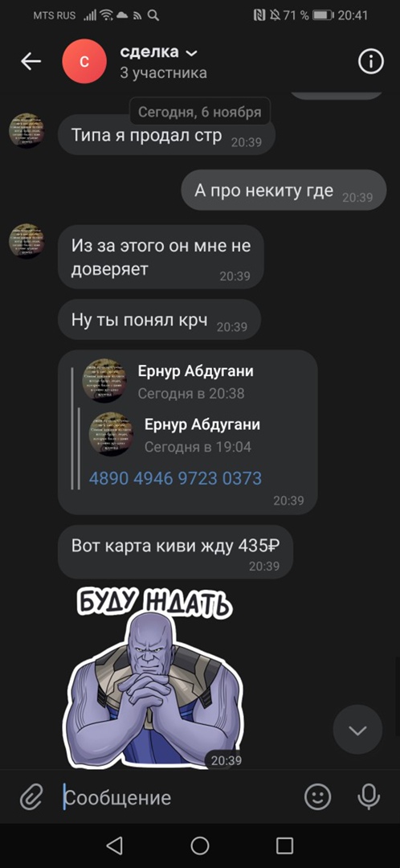Screen dimensions: 400x868
Task: Select message 'Вот карта киви жду 435₽'
Action: tap(175, 552)
